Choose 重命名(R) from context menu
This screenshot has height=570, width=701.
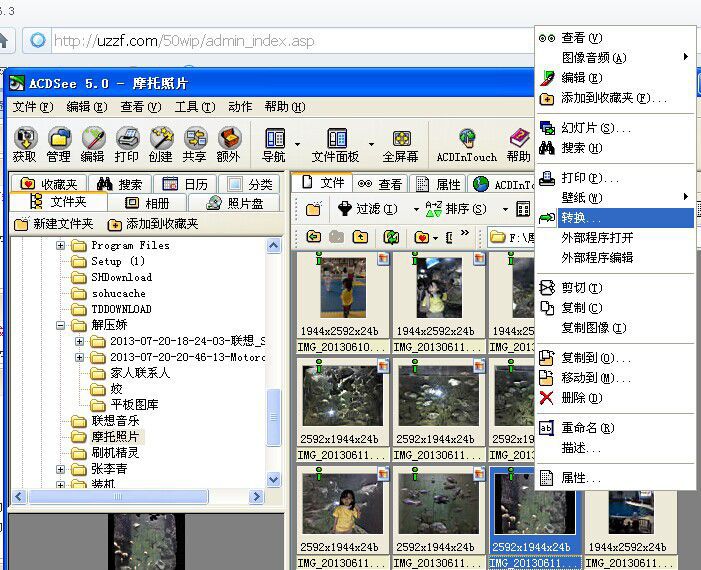615,428
